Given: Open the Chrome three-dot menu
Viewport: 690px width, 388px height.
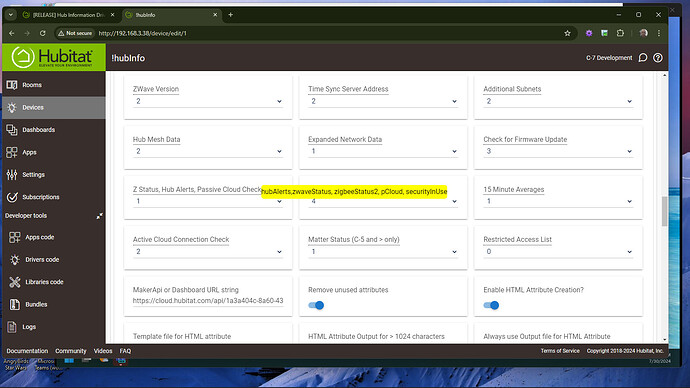Looking at the screenshot, I should coord(659,33).
